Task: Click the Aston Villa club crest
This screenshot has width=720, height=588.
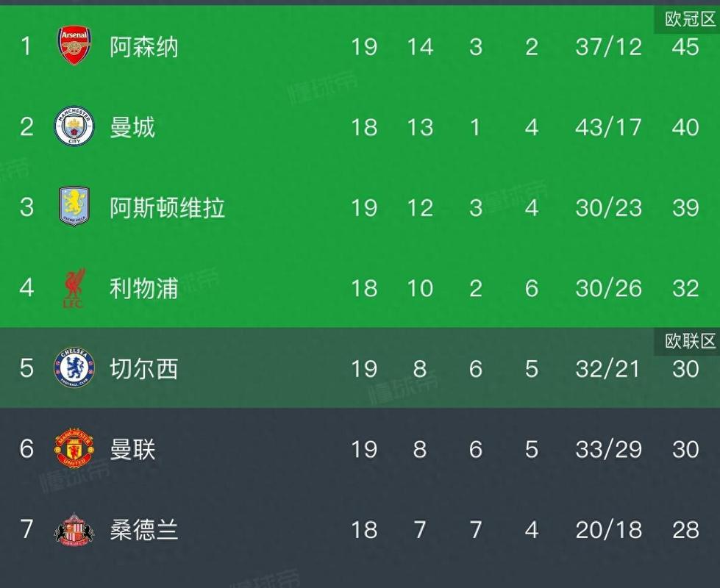Action: (x=74, y=207)
